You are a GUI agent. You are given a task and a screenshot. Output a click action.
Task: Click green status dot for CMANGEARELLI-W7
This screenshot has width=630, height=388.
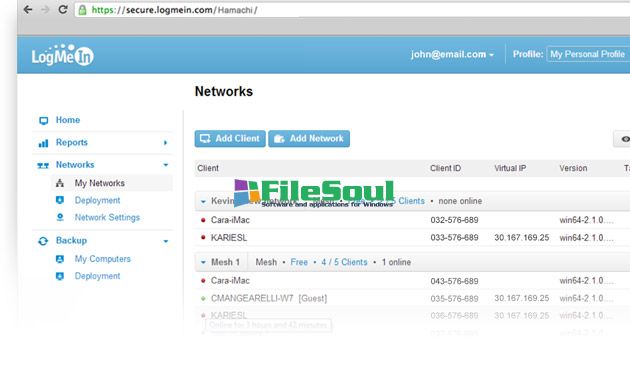click(203, 298)
